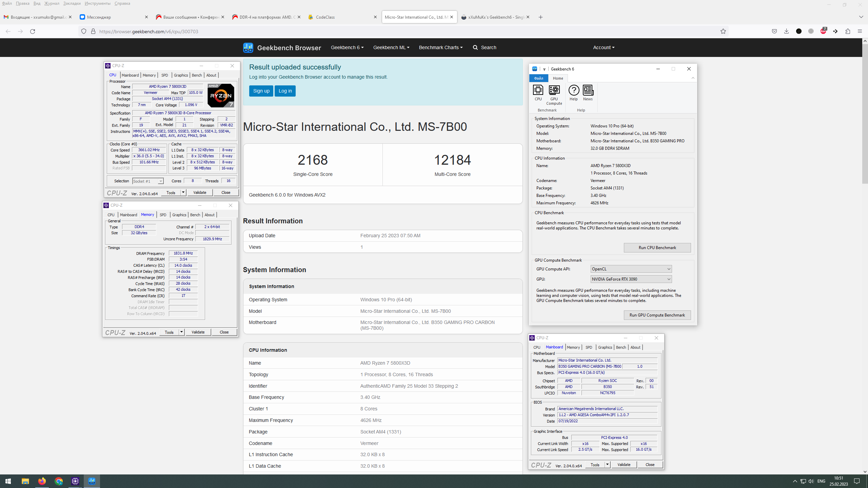Open the Graphics tab in CPU-Z CPU window

click(181, 75)
